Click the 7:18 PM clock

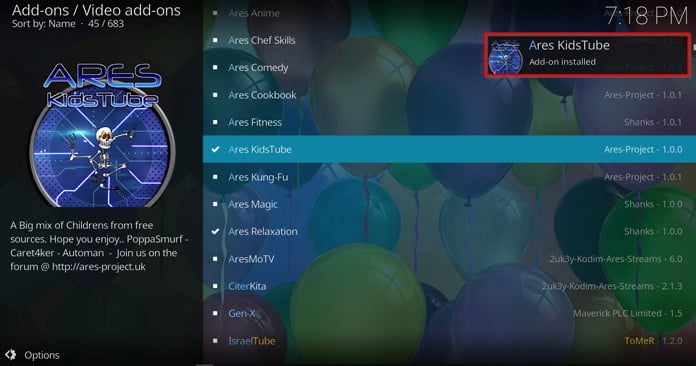coord(646,16)
